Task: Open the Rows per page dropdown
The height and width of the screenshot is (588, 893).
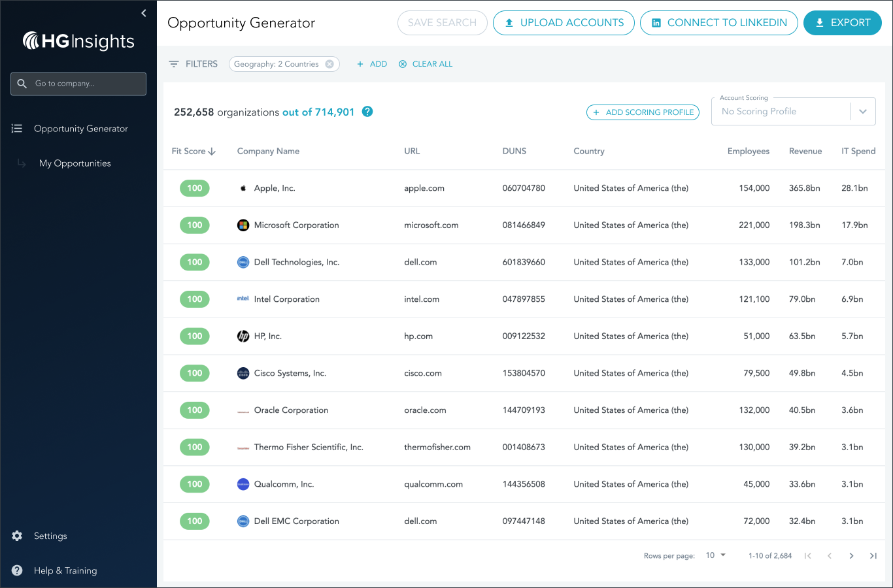Action: 716,555
